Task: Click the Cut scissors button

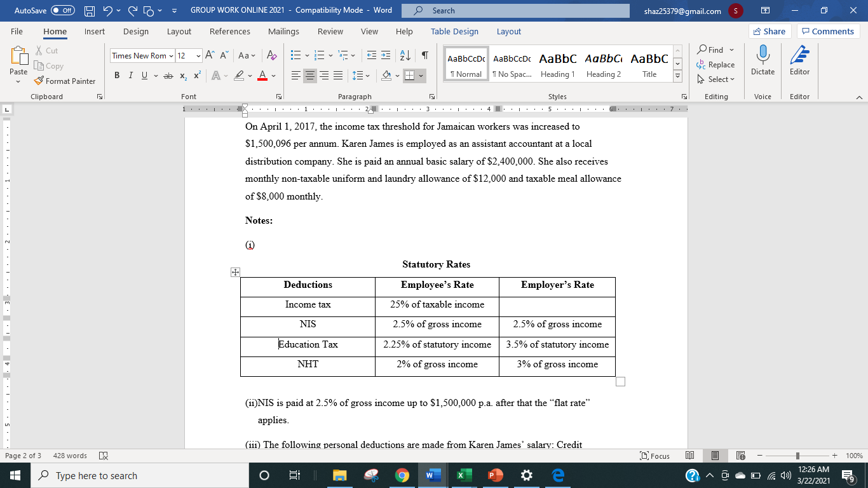Action: coord(46,50)
